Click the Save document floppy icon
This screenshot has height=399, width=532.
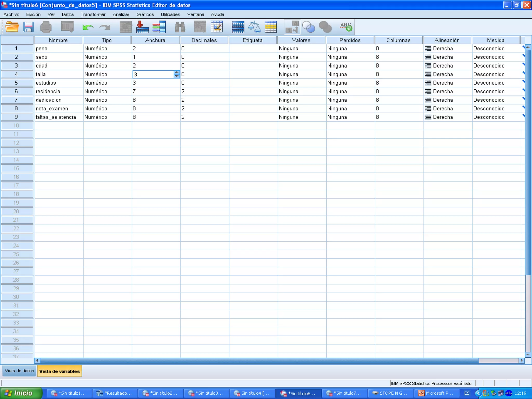point(29,27)
